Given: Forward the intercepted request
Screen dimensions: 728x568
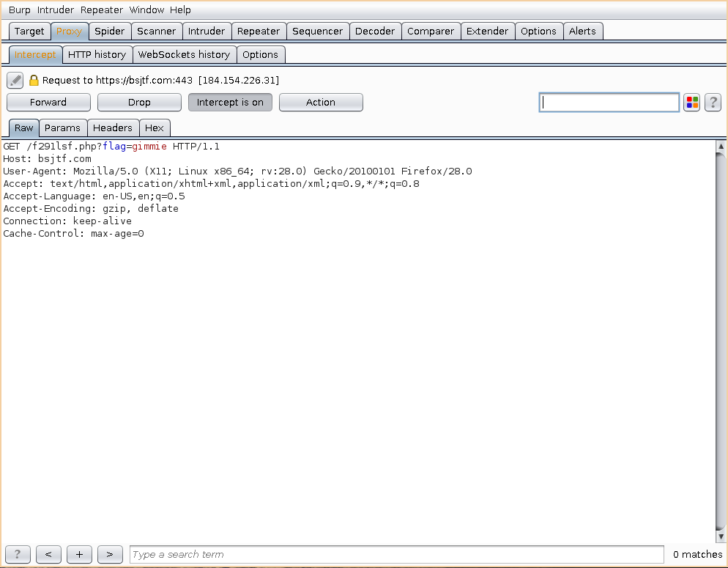Looking at the screenshot, I should coord(48,102).
